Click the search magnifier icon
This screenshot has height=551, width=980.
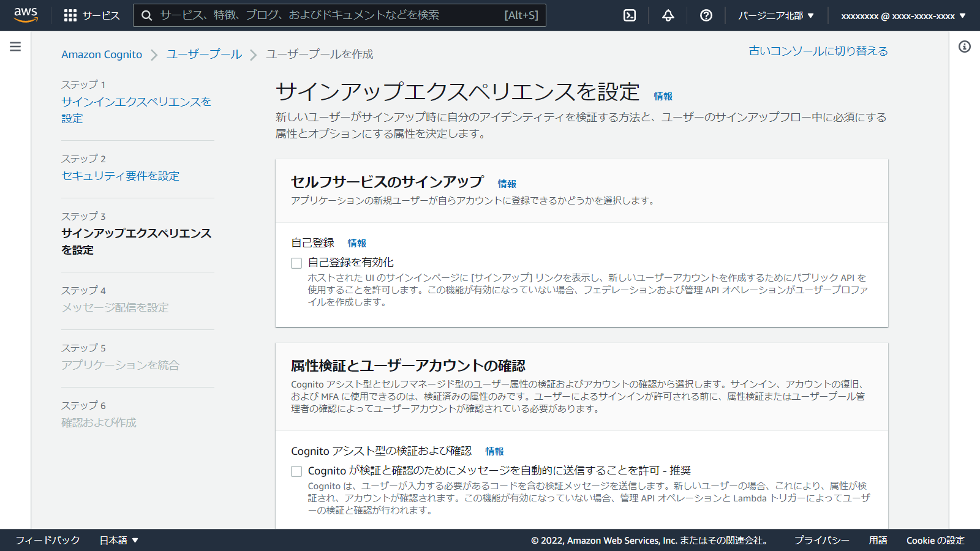tap(146, 15)
